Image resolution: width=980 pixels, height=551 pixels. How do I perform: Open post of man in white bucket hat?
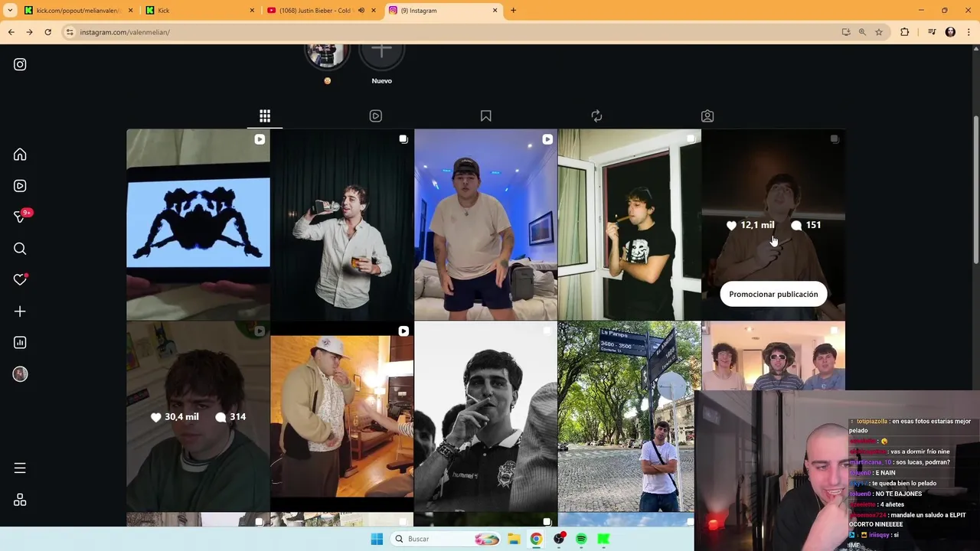point(342,416)
